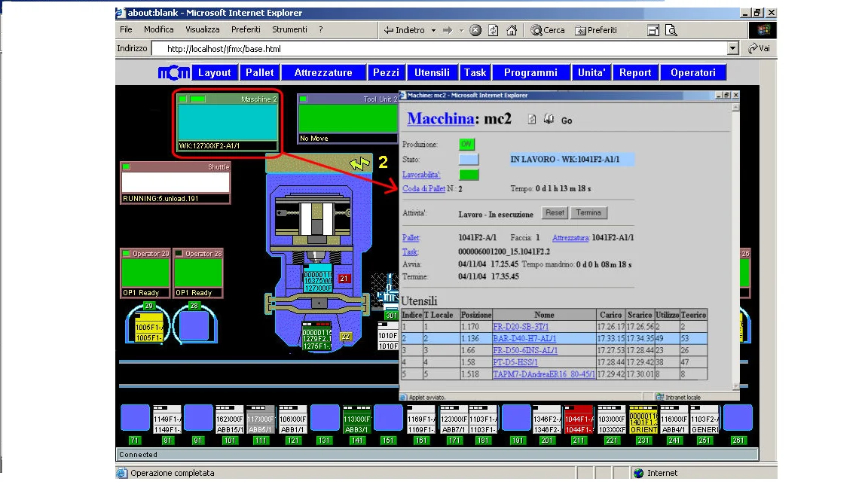Screen dimensions: 868x488
Task: Click the page icon beside the Macchina title
Action: [533, 119]
